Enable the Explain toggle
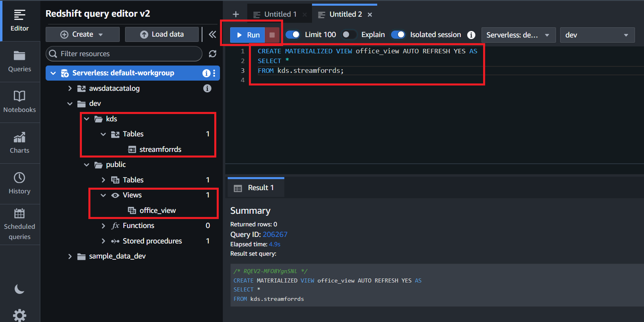This screenshot has height=322, width=644. (349, 35)
